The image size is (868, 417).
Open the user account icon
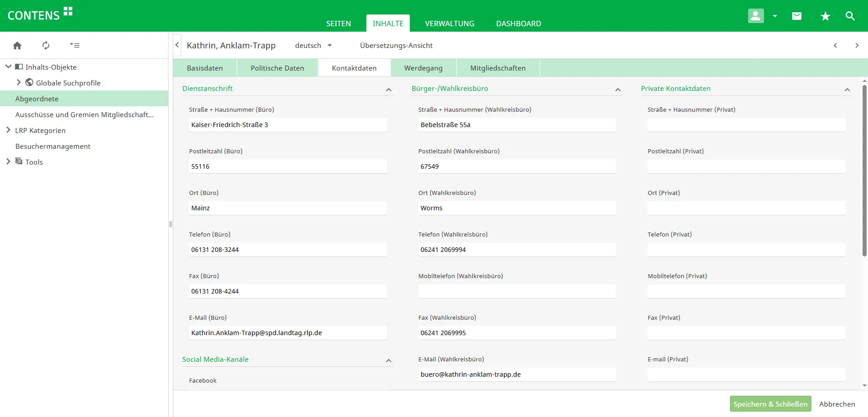pyautogui.click(x=755, y=16)
